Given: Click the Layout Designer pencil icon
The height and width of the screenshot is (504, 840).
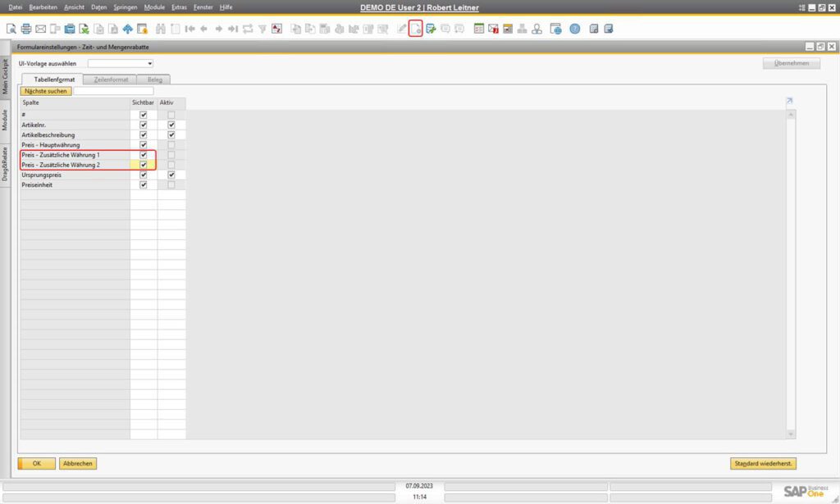Looking at the screenshot, I should tap(402, 29).
